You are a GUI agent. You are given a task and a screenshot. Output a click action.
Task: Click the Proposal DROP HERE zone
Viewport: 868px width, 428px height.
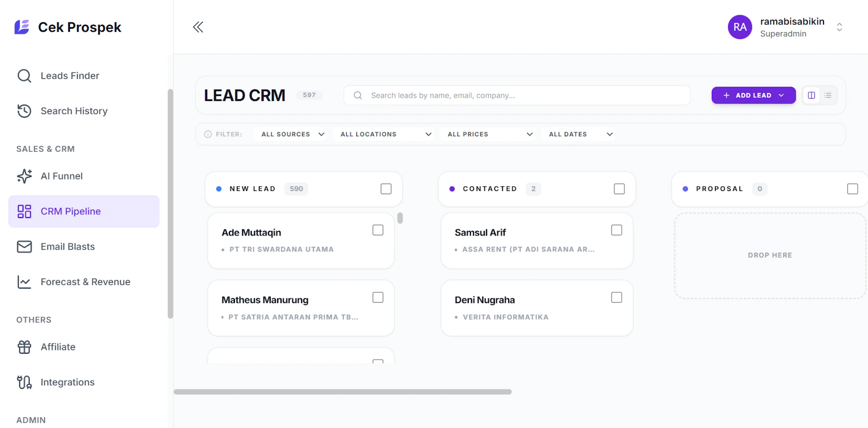(770, 255)
